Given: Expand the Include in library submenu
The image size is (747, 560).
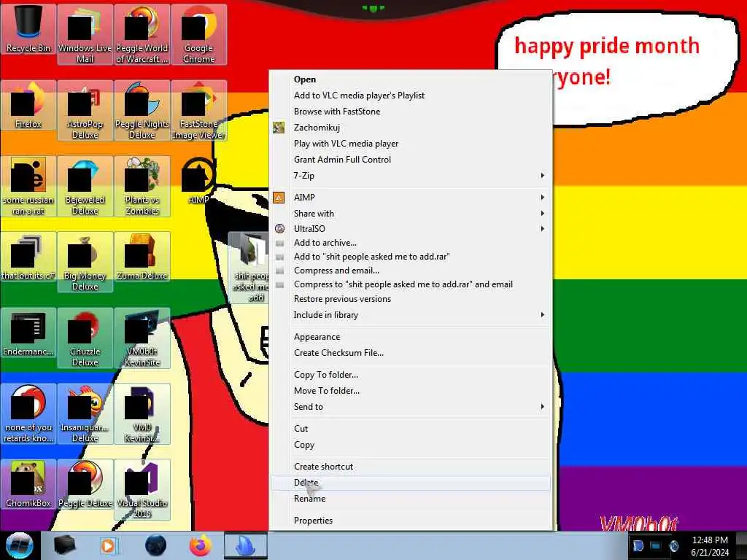Looking at the screenshot, I should 411,315.
